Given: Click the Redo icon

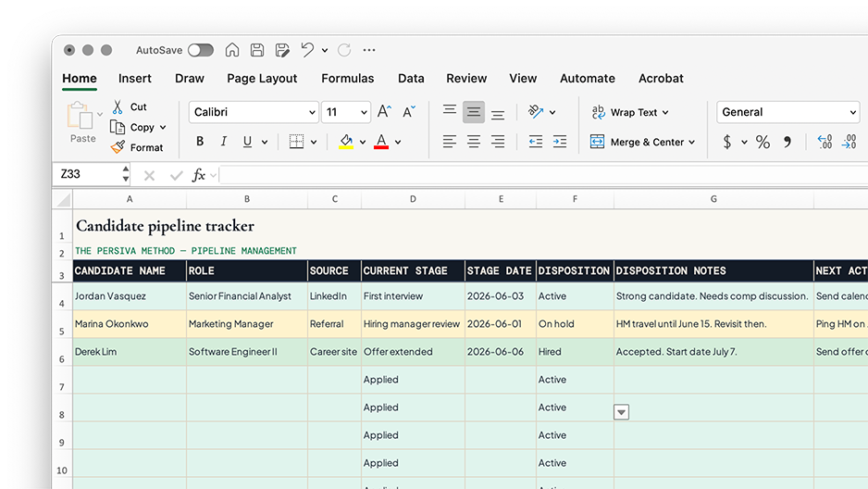Looking at the screenshot, I should point(344,50).
